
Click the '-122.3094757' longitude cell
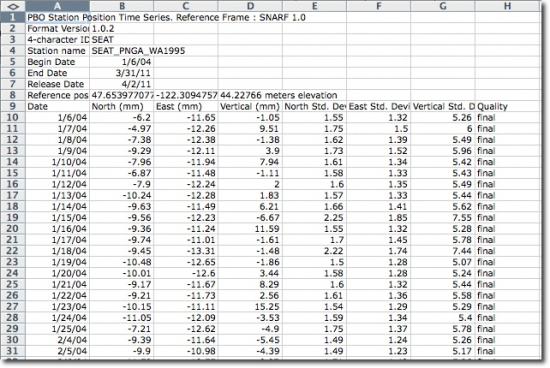pos(186,95)
